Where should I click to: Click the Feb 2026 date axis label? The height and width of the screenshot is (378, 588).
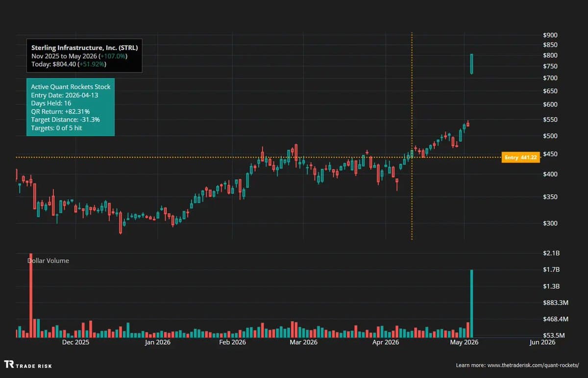[x=232, y=342]
